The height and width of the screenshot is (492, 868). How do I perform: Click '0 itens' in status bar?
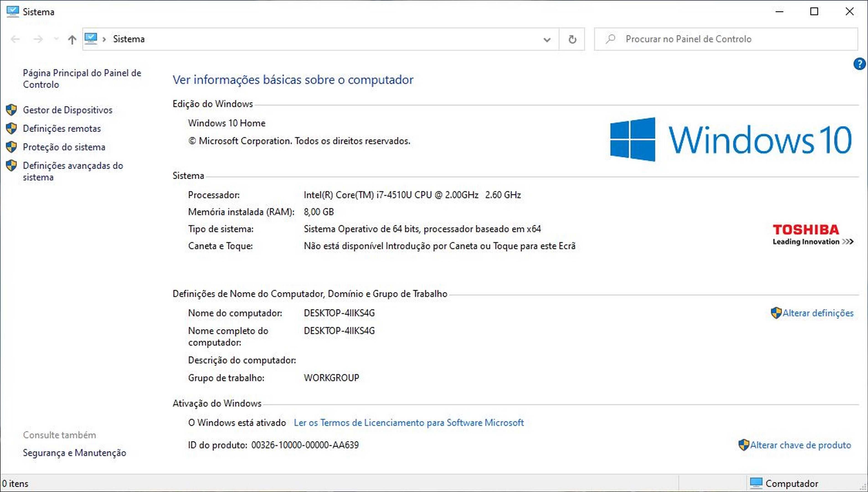[x=15, y=484]
